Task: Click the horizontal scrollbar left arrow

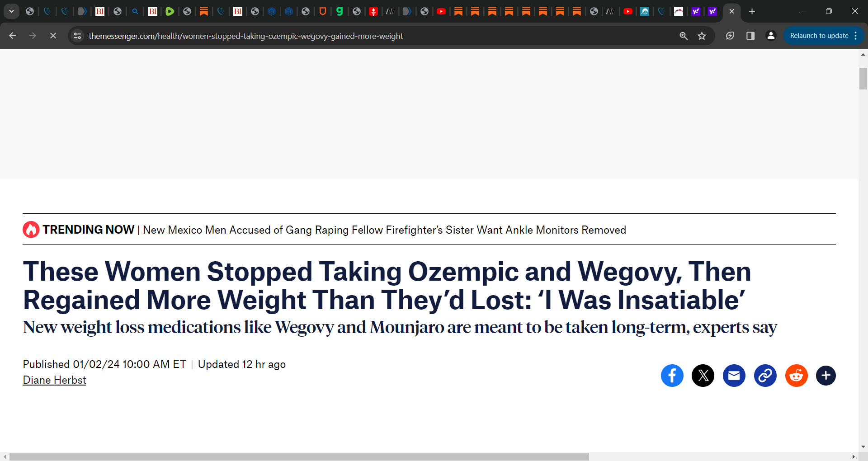Action: (5, 457)
